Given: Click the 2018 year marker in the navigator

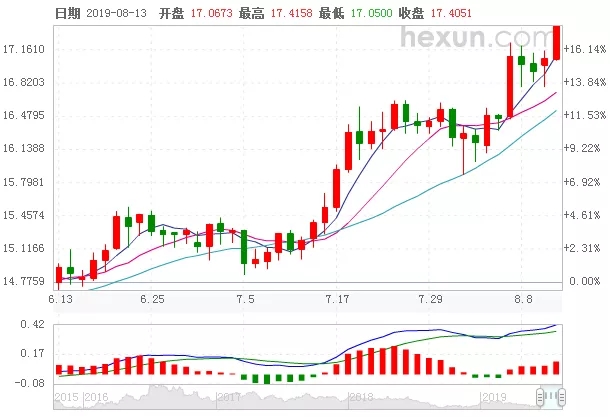Looking at the screenshot, I should (x=361, y=398).
